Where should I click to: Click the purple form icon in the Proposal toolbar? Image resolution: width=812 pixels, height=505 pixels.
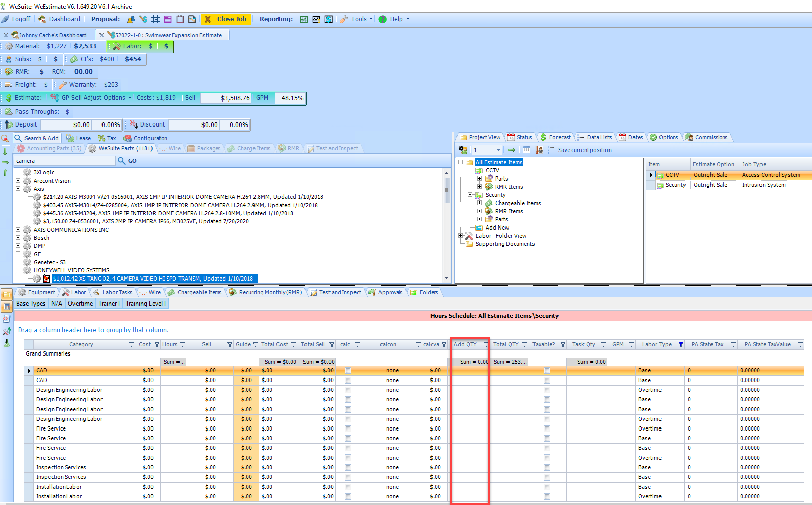tap(168, 19)
